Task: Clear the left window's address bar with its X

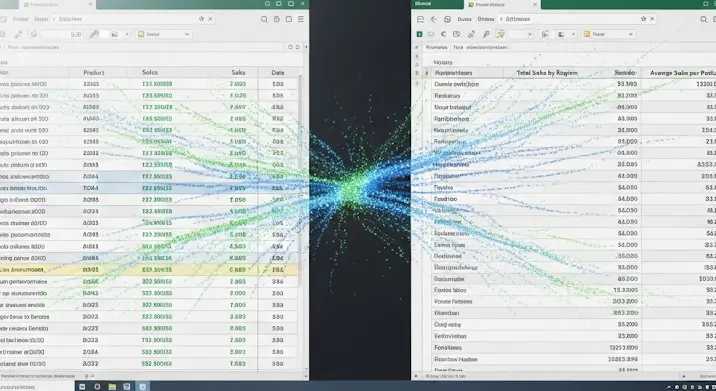Action: [x=211, y=19]
